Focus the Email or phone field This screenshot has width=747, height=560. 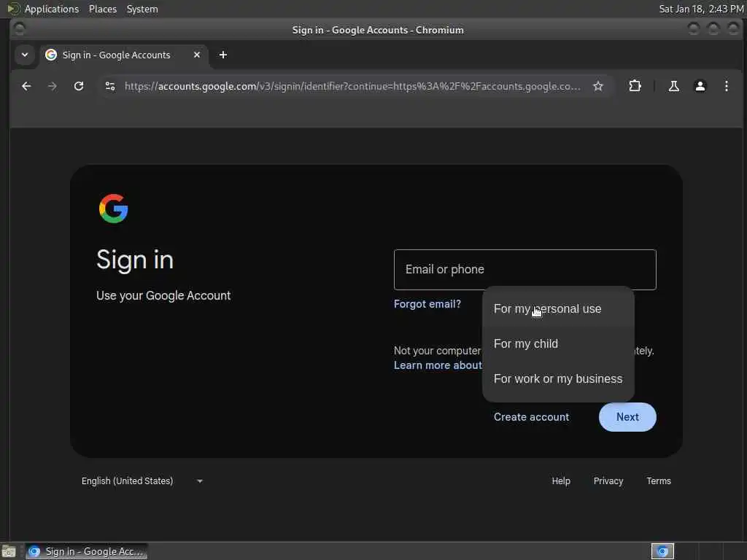(525, 270)
